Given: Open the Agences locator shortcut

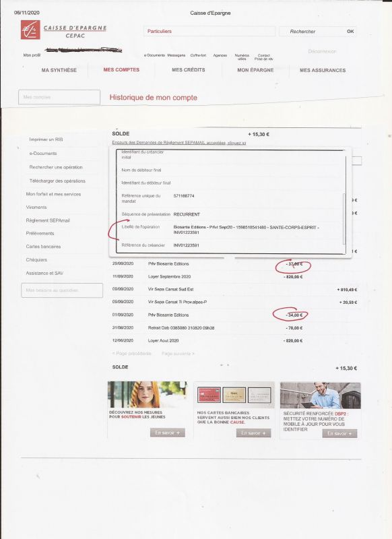Looking at the screenshot, I should 220,55.
